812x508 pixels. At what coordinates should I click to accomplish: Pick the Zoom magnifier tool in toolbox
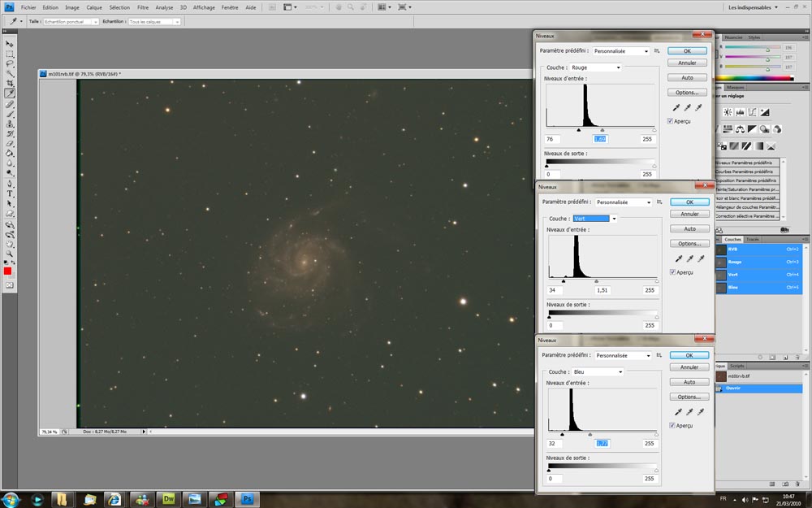pos(10,254)
